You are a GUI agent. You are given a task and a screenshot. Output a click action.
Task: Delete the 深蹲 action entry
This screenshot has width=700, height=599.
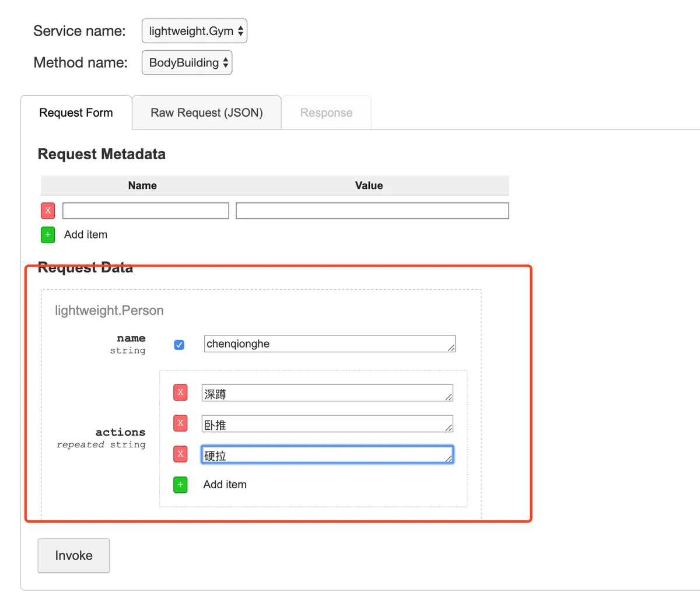180,393
